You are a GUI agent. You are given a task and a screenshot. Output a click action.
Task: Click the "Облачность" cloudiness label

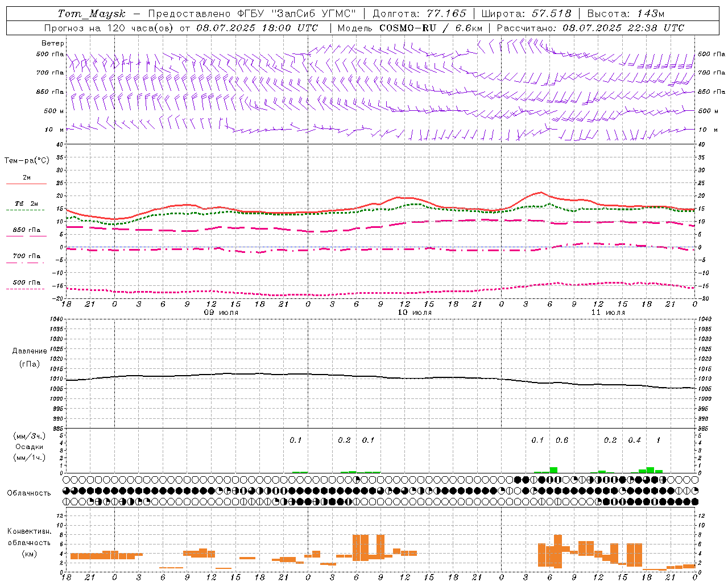[x=29, y=493]
